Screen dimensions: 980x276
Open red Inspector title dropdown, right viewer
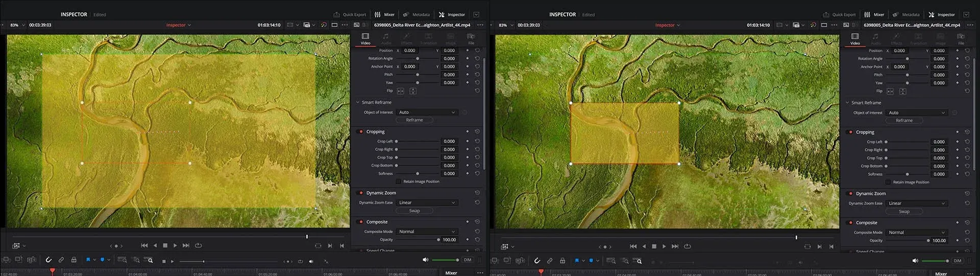[668, 25]
